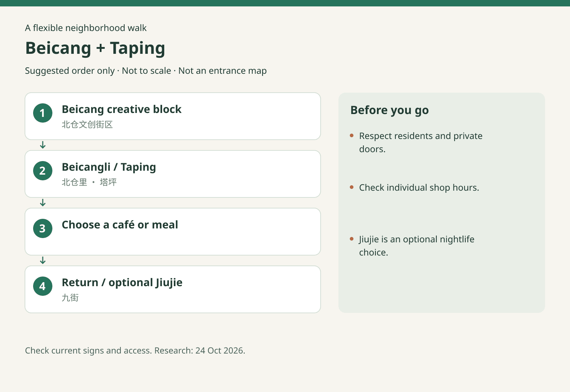This screenshot has width=570, height=392.
Task: Click the Chinese text 北仓文创街区
Action: 87,124
